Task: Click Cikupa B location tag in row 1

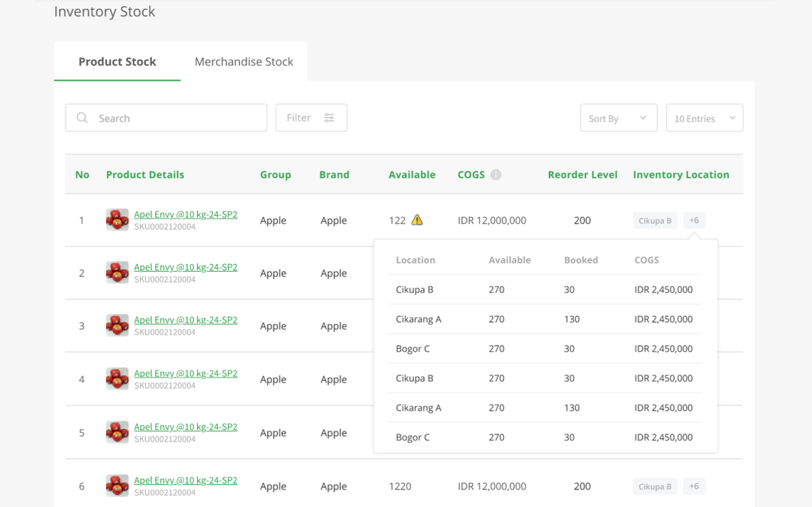Action: coord(655,221)
